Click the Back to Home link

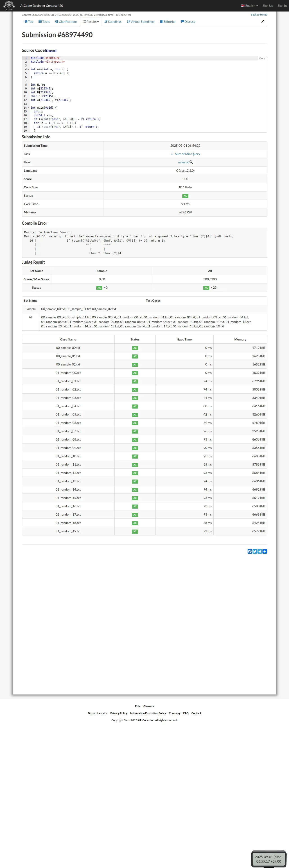(x=259, y=15)
